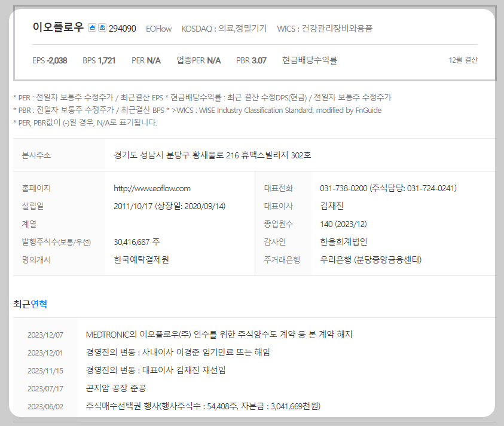Click main bank 우리은행 (분당중앙금융센터)
Viewport: 504px width, 426px height.
tap(371, 259)
